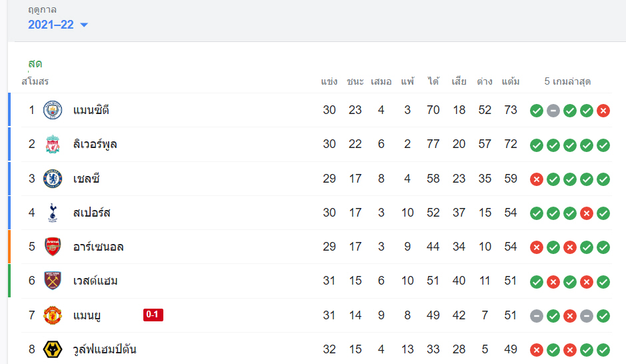The image size is (626, 364).
Task: Click the Wolverhampton club crest
Action: pyautogui.click(x=53, y=349)
